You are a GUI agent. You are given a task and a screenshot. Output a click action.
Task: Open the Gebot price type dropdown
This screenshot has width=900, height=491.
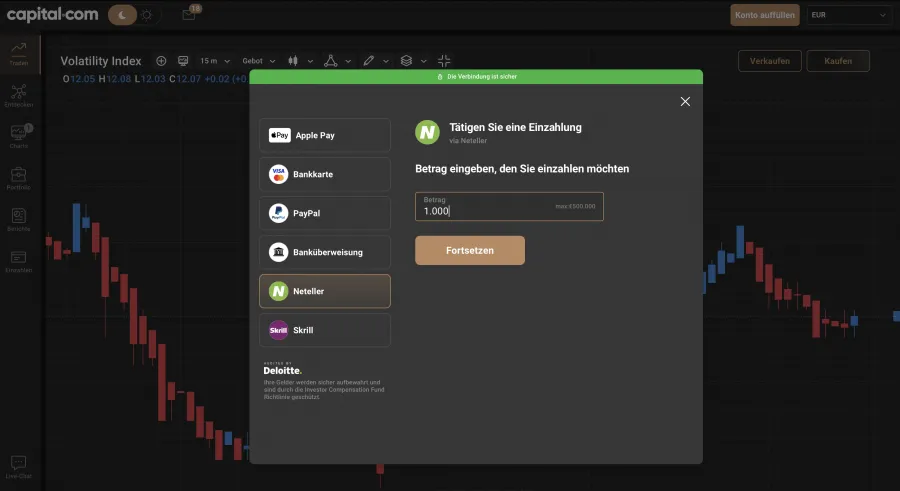coord(258,61)
